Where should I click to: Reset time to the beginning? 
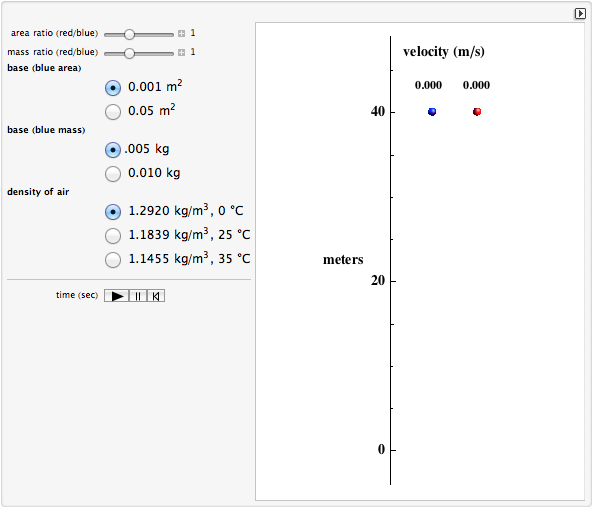156,296
